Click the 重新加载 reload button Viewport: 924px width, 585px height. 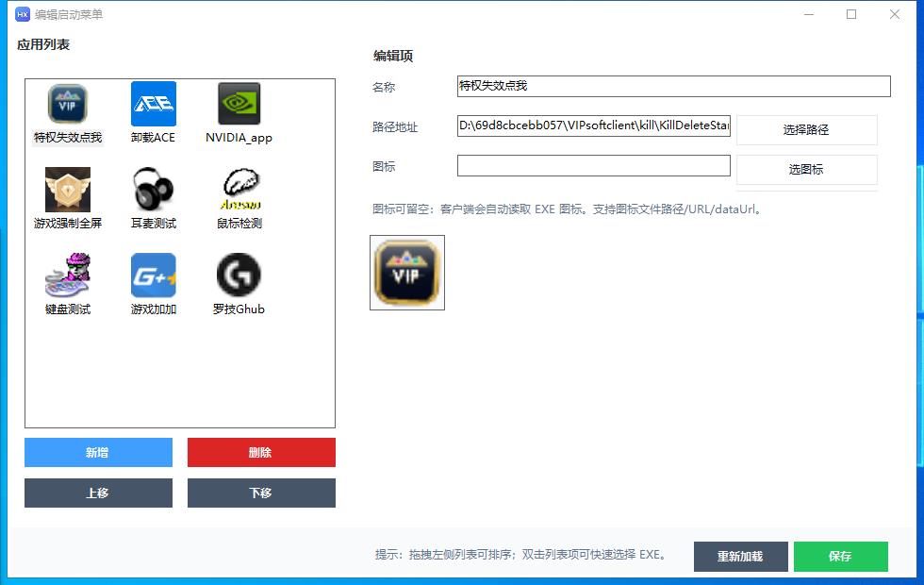tap(741, 556)
